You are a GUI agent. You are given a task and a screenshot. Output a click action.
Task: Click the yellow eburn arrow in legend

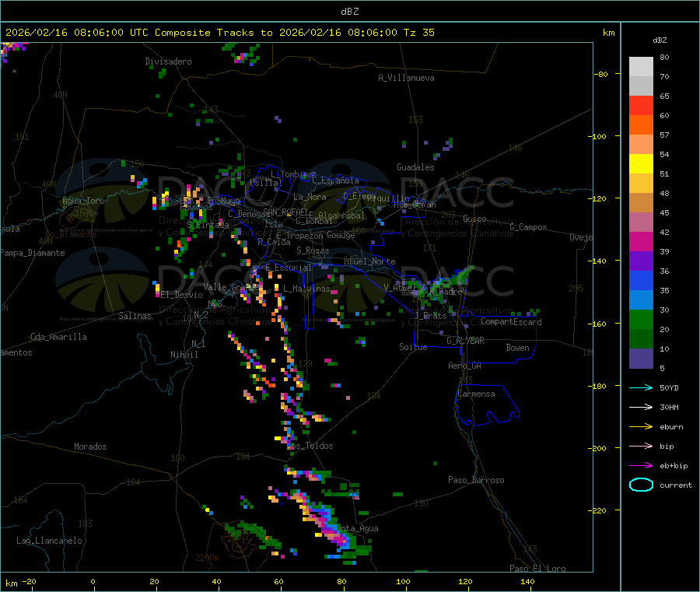point(641,427)
